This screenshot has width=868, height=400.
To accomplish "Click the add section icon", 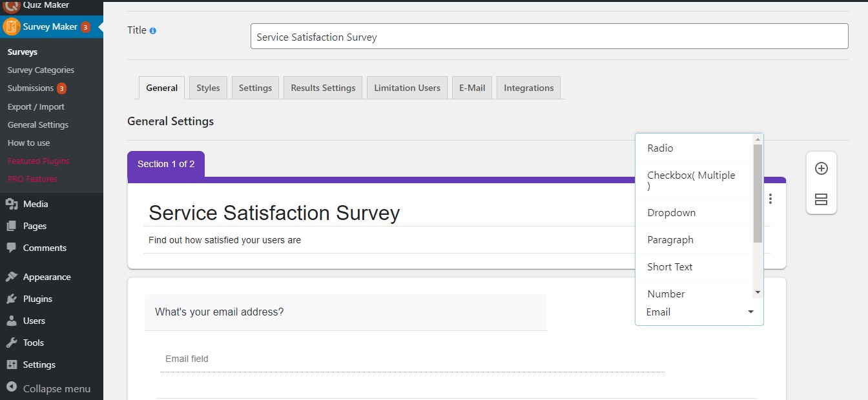I will pos(821,199).
